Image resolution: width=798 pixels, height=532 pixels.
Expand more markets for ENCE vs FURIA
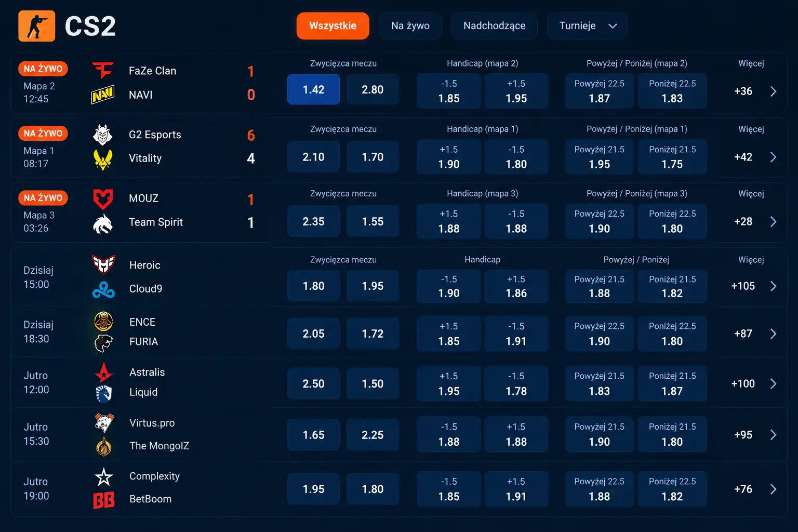click(773, 334)
